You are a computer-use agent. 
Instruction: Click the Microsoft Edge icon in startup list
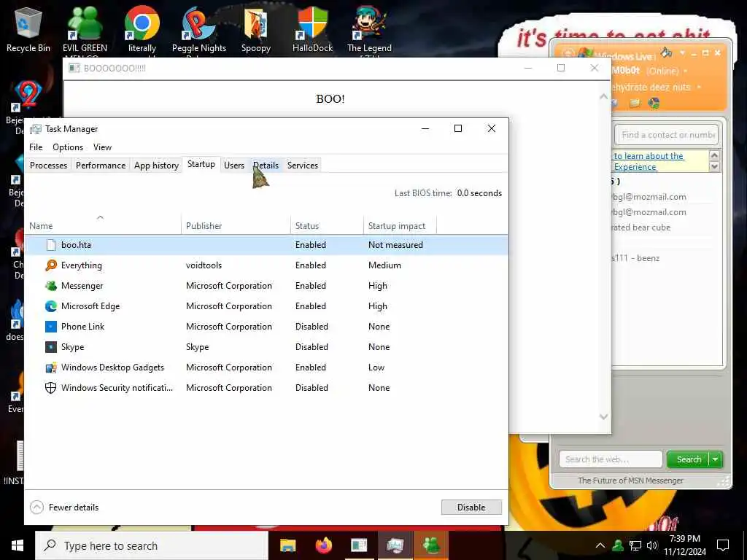tap(51, 306)
